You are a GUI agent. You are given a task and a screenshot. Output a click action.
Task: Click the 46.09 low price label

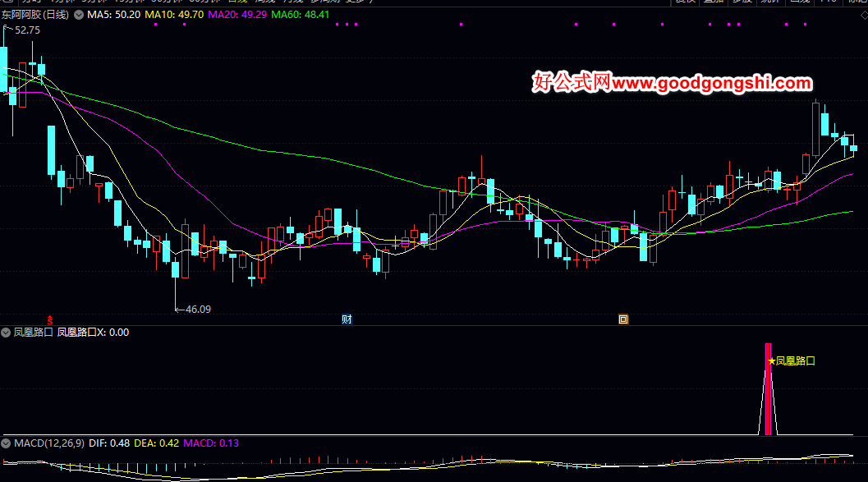pyautogui.click(x=198, y=310)
